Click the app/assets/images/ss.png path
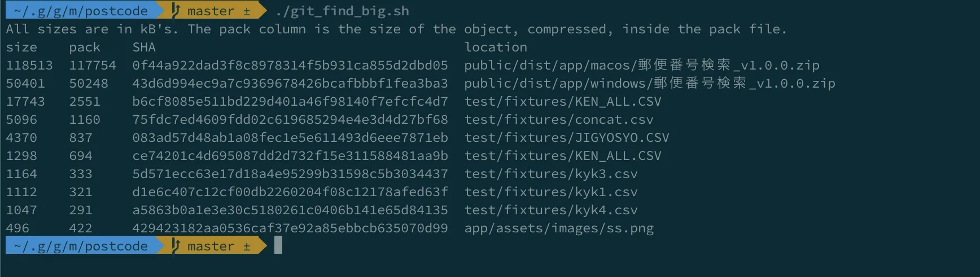Viewport: 980px width, 277px height. click(558, 228)
